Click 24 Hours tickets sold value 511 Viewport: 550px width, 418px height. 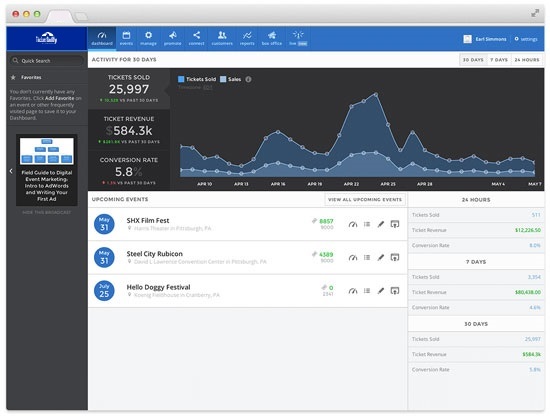coord(536,215)
